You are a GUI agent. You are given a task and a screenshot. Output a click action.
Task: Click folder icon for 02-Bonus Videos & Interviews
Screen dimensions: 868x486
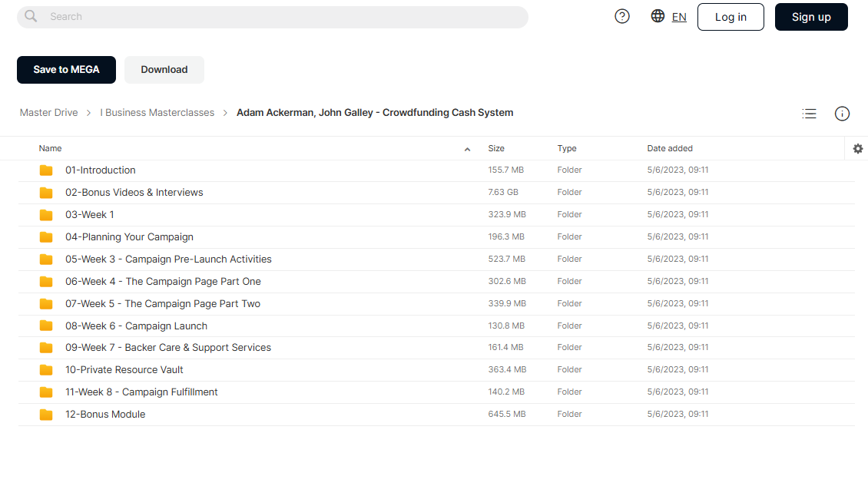point(46,193)
